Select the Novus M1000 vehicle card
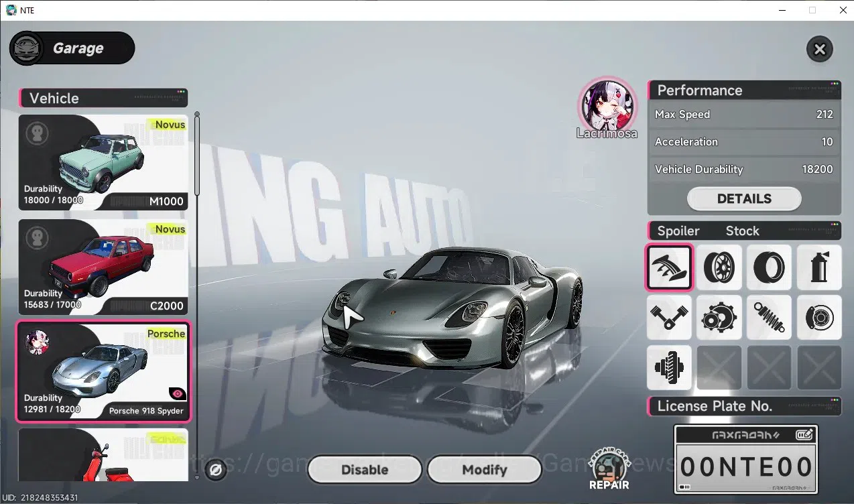The image size is (854, 504). click(103, 163)
